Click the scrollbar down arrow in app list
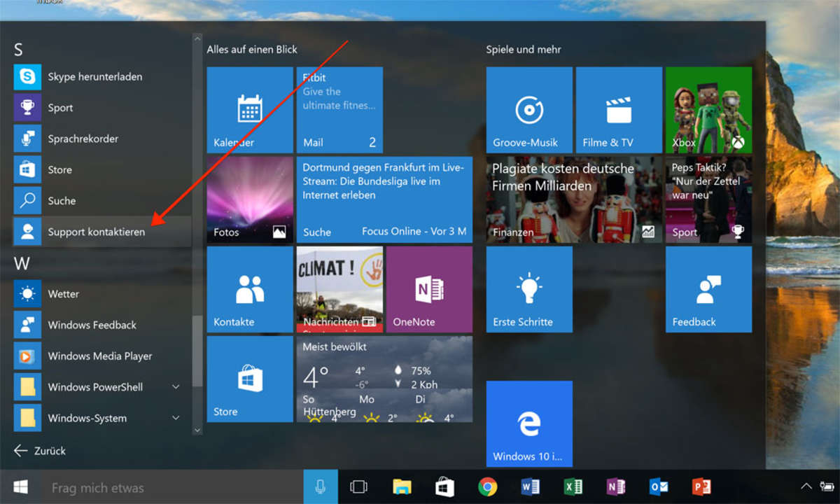840x504 pixels. click(x=197, y=430)
